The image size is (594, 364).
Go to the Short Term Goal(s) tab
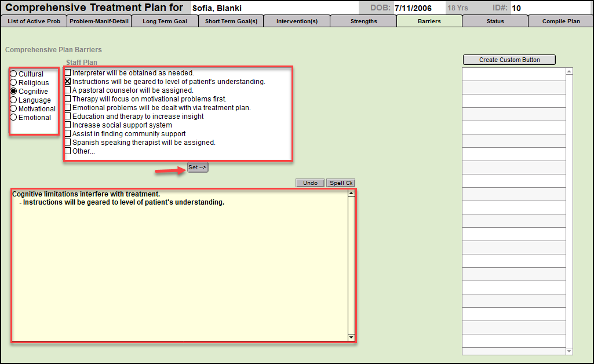(231, 21)
